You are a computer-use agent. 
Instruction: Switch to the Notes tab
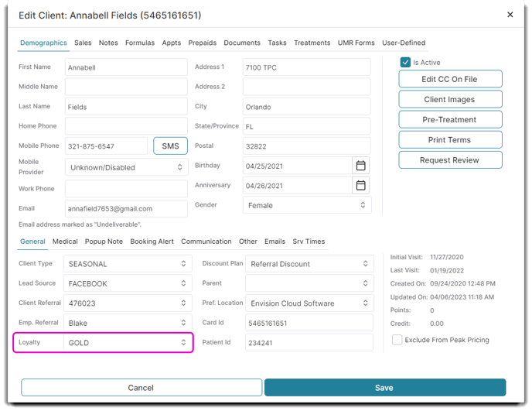coord(108,43)
